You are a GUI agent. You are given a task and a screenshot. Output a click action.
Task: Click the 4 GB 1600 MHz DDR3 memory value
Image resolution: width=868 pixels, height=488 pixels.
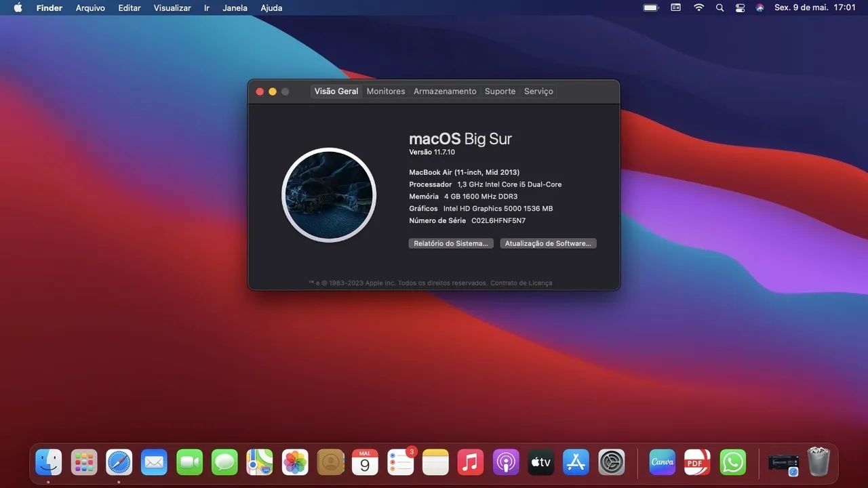481,197
